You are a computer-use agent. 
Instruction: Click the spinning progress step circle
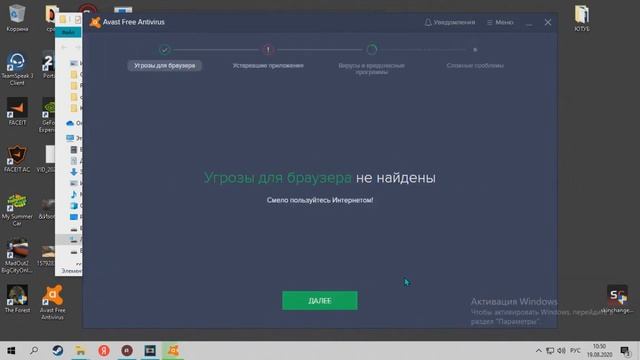[371, 50]
